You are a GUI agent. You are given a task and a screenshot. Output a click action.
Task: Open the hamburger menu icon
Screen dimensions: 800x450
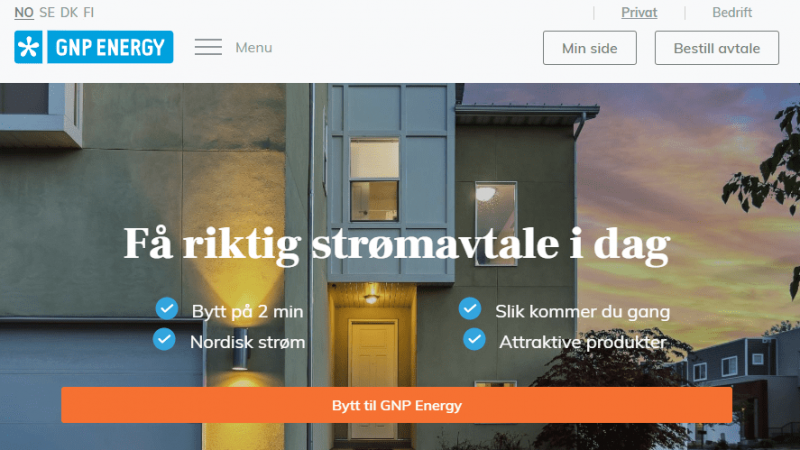(x=208, y=47)
